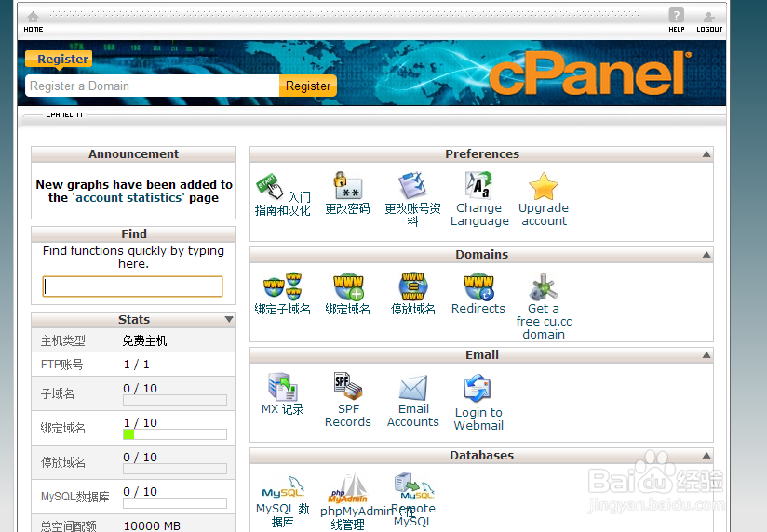Open the 更改密码 change password icon
767x532 pixels.
click(x=348, y=185)
